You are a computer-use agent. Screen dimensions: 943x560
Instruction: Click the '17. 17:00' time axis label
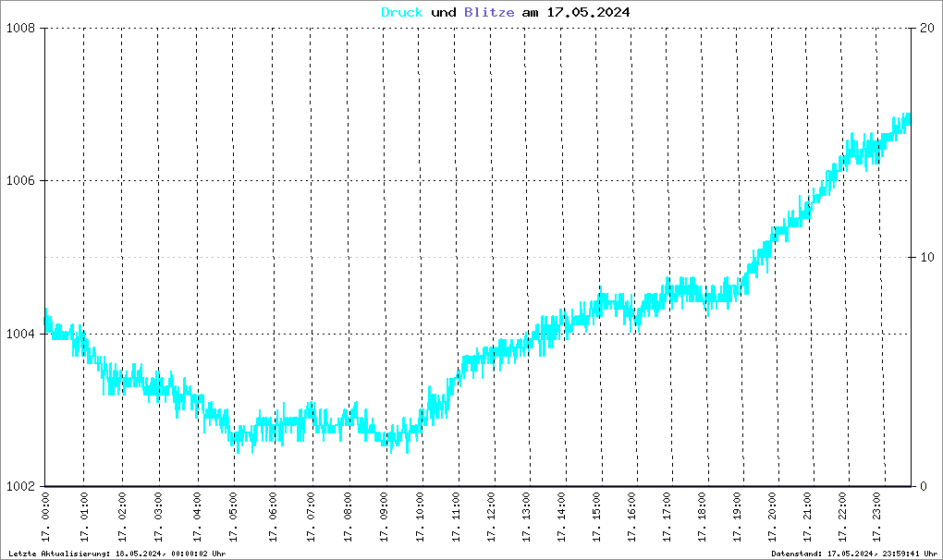tap(667, 517)
